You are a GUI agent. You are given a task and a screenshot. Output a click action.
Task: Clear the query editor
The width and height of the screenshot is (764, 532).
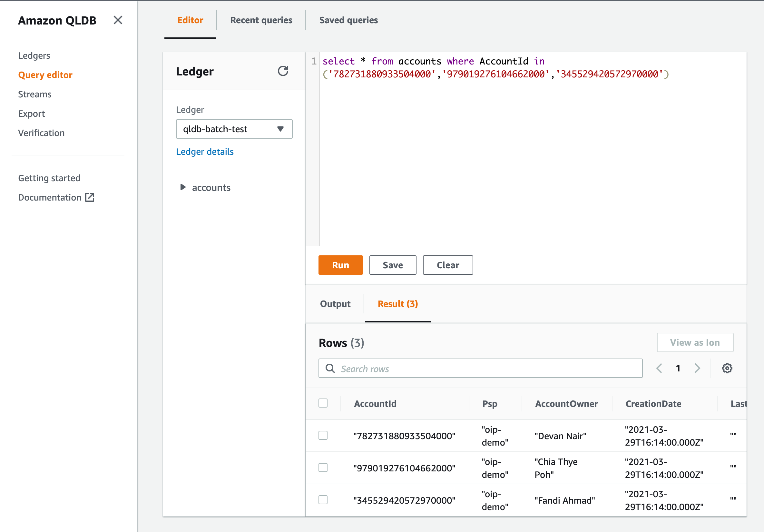(448, 265)
